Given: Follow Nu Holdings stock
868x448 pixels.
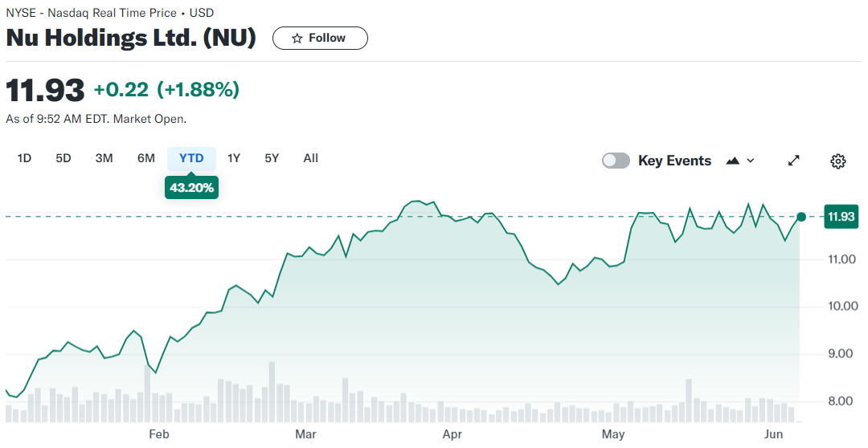Looking at the screenshot, I should point(320,39).
